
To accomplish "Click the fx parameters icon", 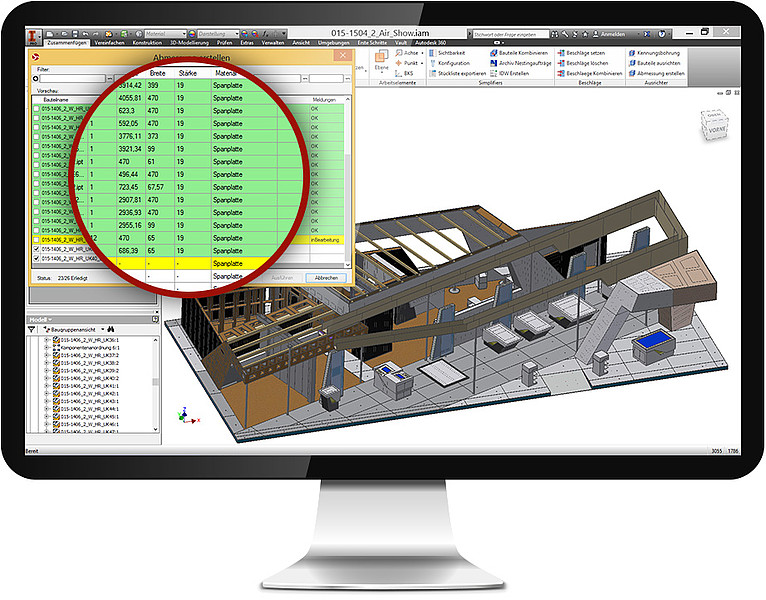I will click(265, 34).
